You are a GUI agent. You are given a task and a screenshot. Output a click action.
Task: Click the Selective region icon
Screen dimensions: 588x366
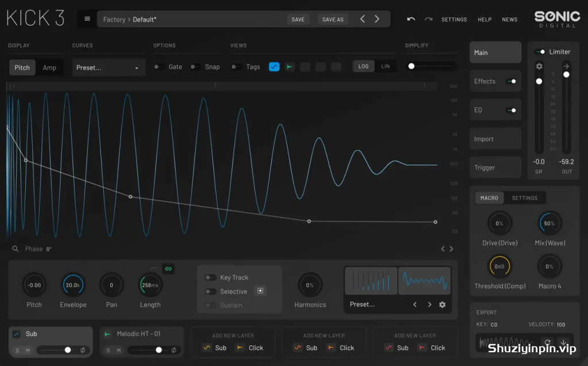pyautogui.click(x=260, y=291)
